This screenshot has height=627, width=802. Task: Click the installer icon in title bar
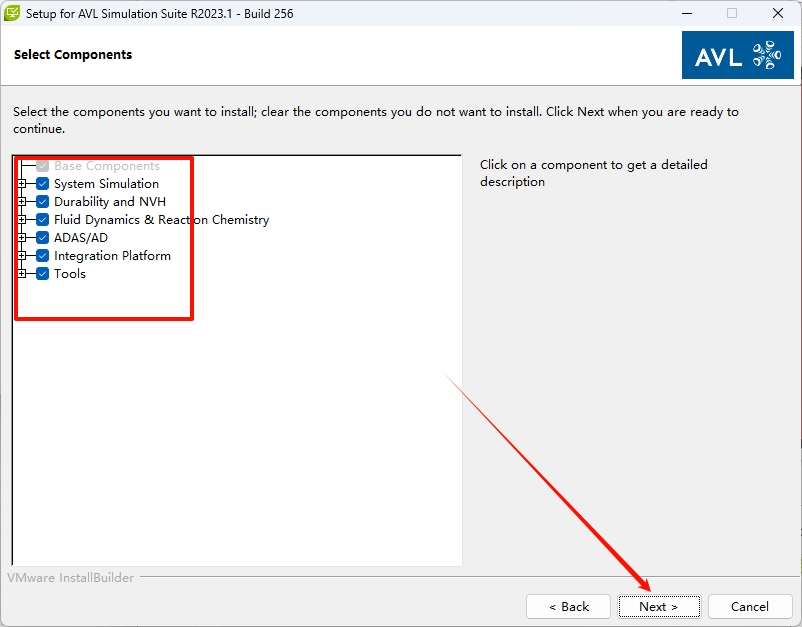(13, 14)
